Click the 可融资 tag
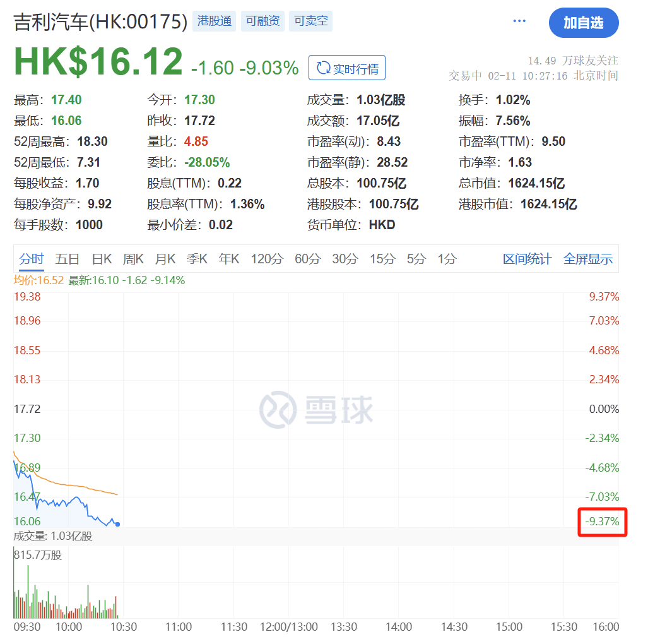648x644 pixels. 262,21
